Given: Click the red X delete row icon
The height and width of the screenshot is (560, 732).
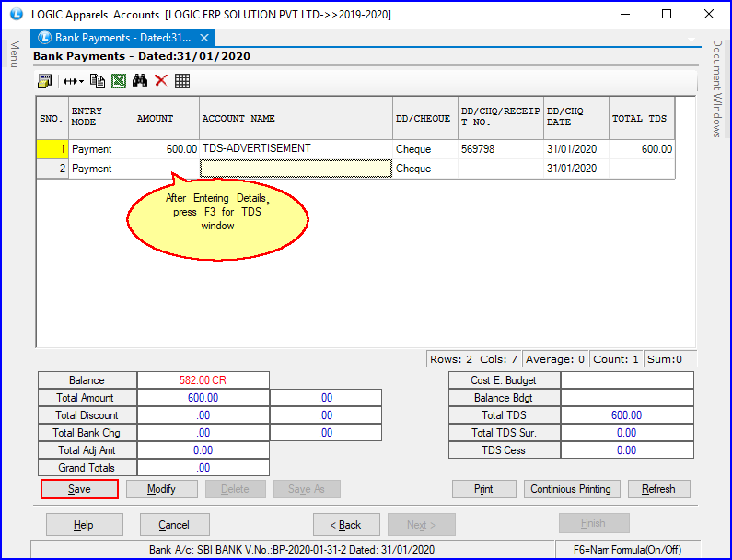Looking at the screenshot, I should coord(161,81).
